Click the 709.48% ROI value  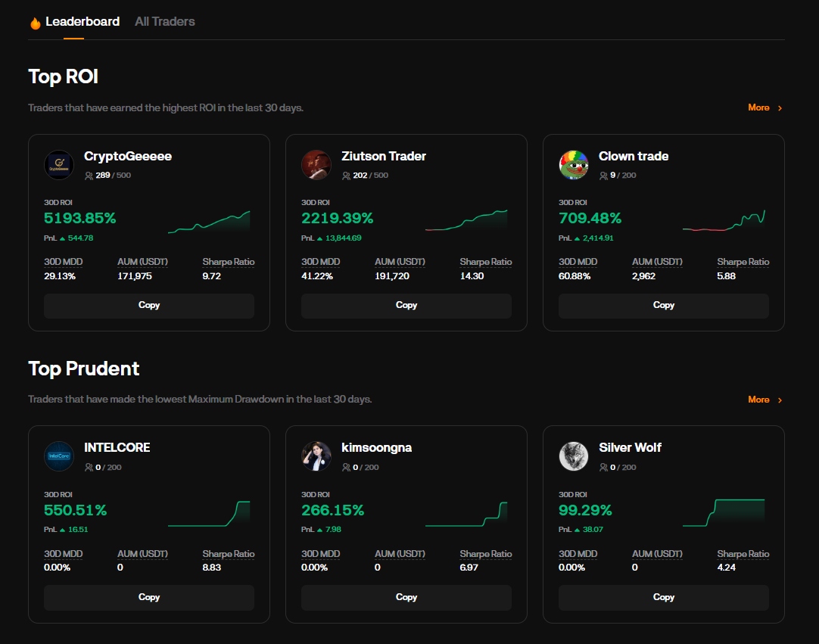[590, 218]
